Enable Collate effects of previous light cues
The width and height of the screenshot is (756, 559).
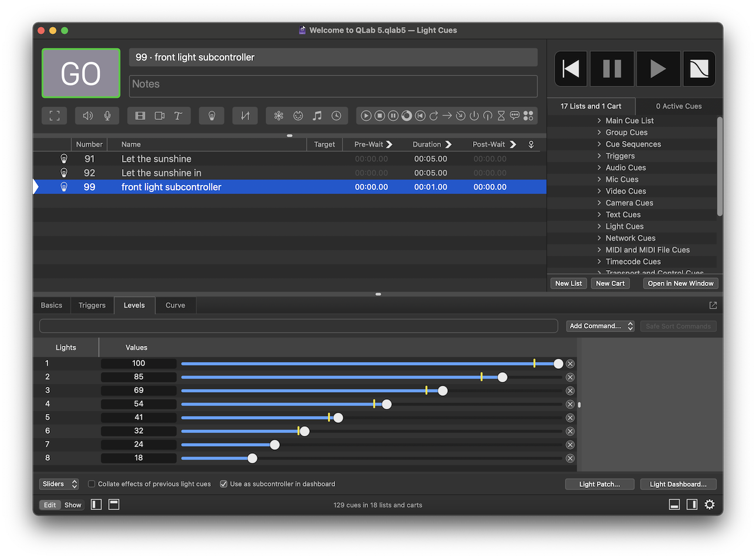coord(92,484)
